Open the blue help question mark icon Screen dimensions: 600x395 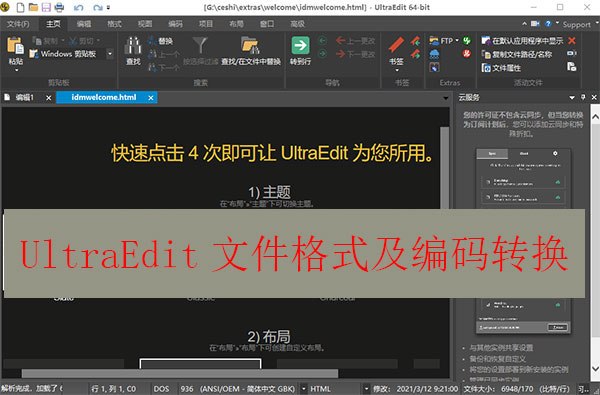(548, 24)
